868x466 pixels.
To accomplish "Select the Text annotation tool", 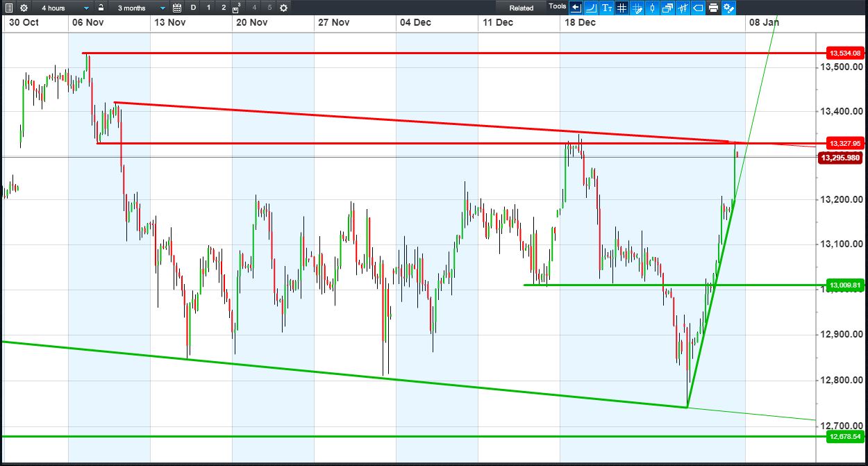I will pos(606,8).
